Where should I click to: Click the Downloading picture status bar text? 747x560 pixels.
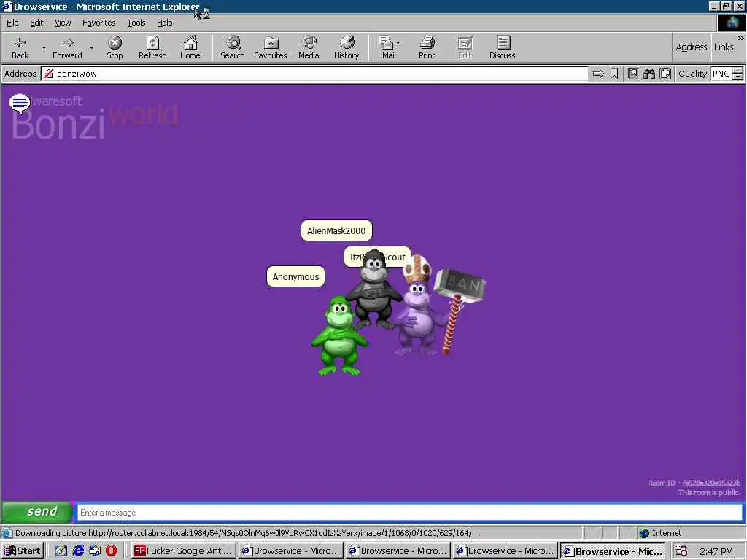click(248, 533)
